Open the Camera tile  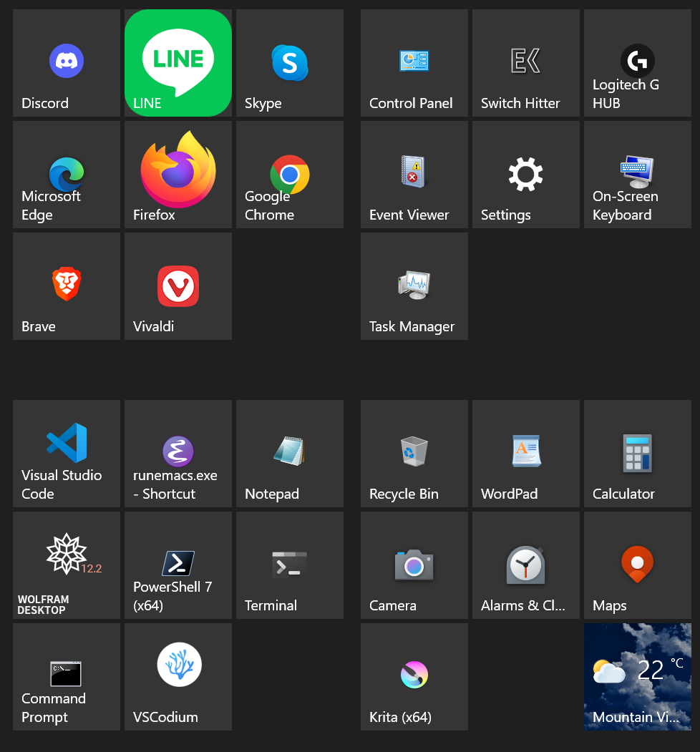point(414,565)
